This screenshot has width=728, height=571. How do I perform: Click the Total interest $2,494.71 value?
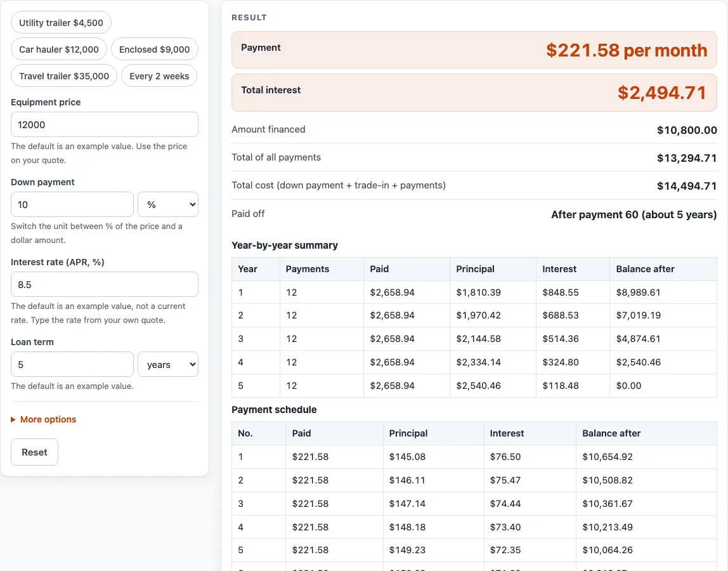662,93
